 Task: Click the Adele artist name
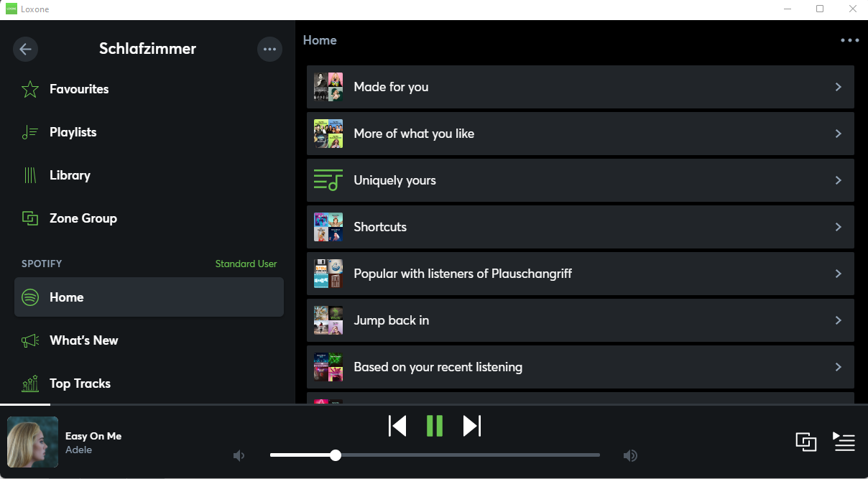(x=79, y=450)
